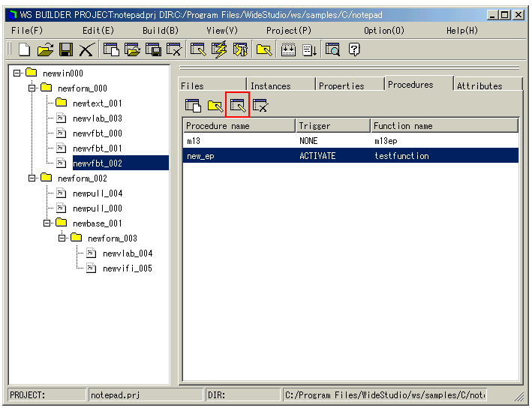Image resolution: width=532 pixels, height=408 pixels.
Task: Collapse the newbase_001 tree node
Action: click(47, 223)
